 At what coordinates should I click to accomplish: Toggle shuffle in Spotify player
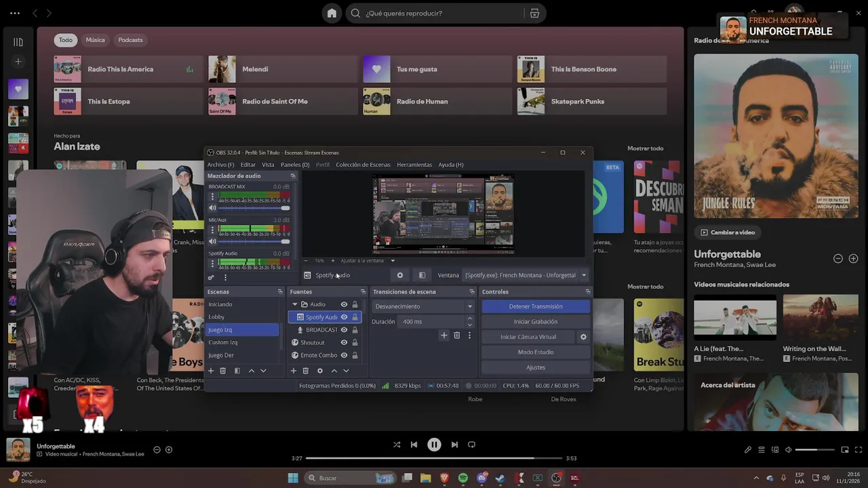tap(397, 445)
